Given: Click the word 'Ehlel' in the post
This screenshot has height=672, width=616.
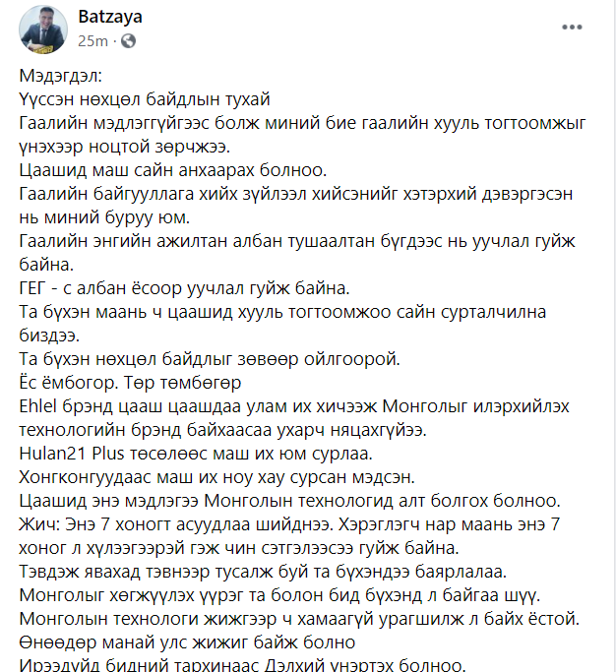Looking at the screenshot, I should [x=37, y=406].
